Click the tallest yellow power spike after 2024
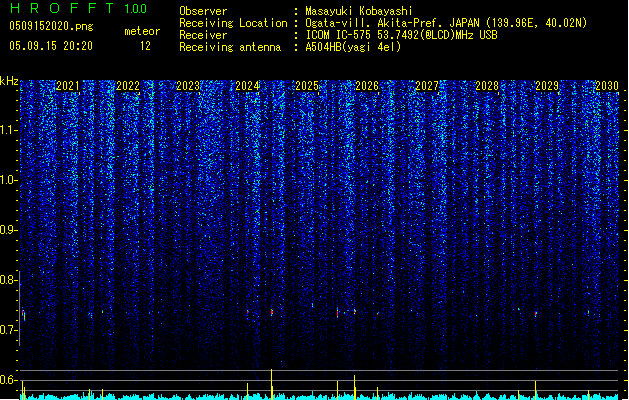Viewport: 629px width, 400px height. 272,384
